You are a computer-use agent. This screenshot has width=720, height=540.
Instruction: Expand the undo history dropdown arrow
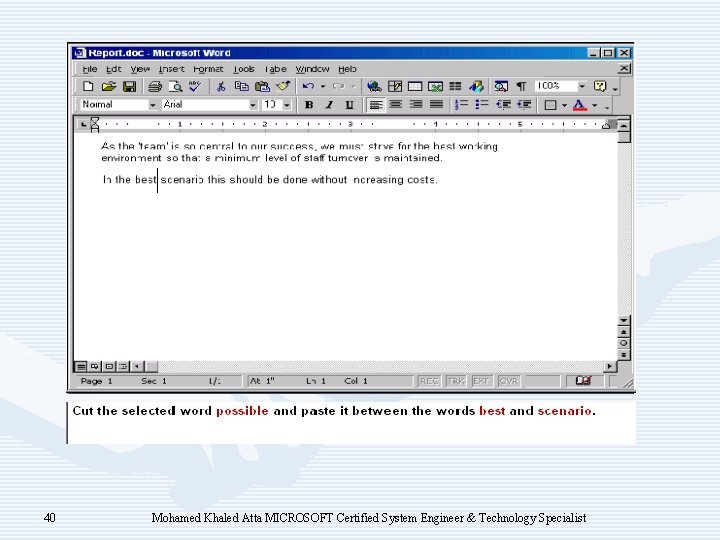coord(323,86)
